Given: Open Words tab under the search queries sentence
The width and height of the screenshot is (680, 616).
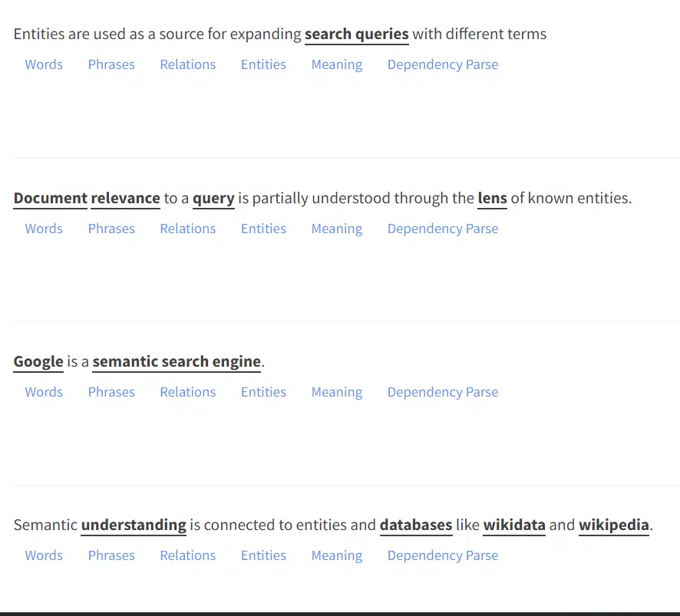Looking at the screenshot, I should click(x=44, y=64).
